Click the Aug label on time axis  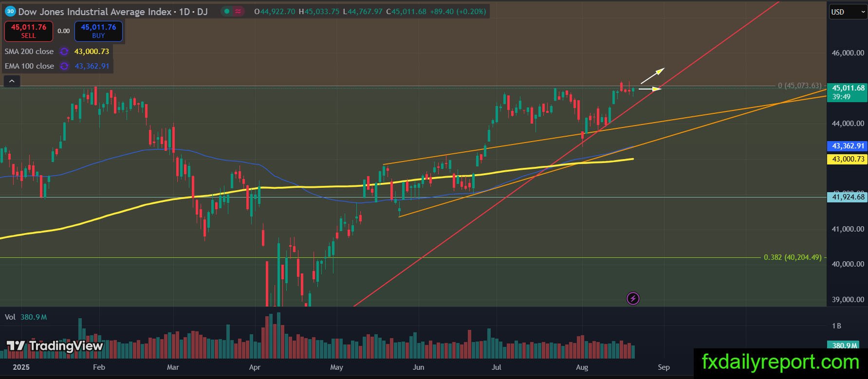[582, 367]
